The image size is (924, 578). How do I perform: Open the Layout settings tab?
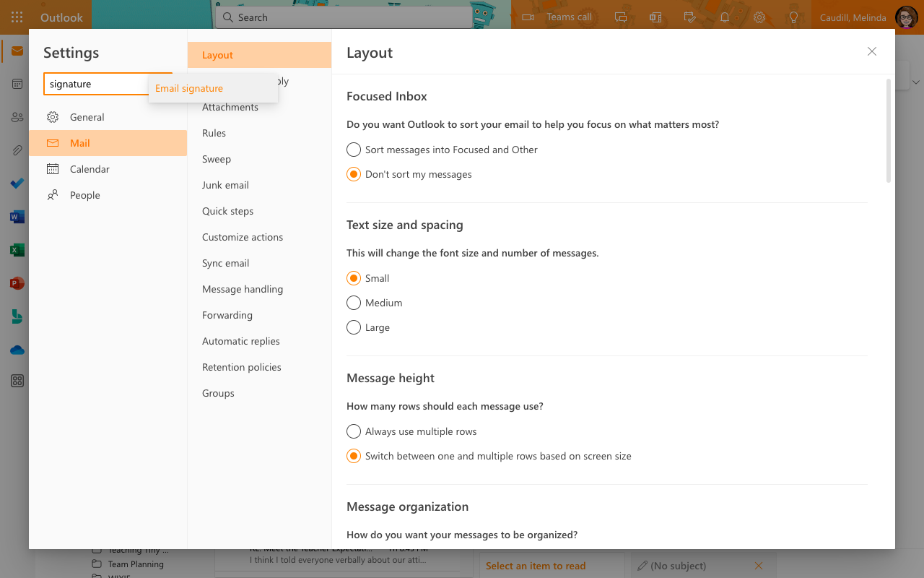pos(259,55)
